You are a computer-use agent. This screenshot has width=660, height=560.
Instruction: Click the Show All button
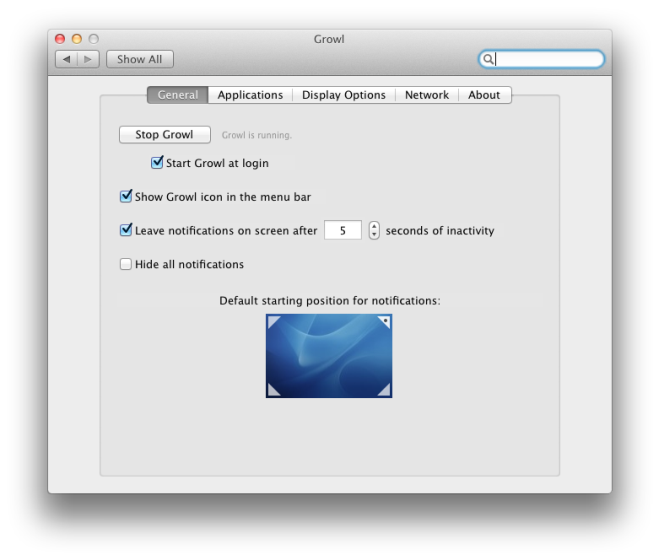(x=140, y=59)
